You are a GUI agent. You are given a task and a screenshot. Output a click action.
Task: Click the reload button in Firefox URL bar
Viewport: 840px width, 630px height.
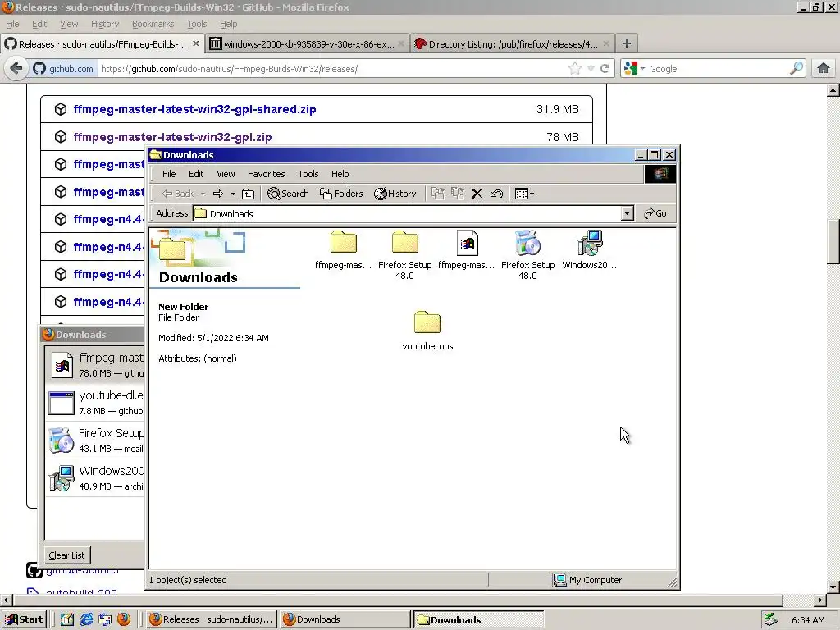click(x=605, y=69)
